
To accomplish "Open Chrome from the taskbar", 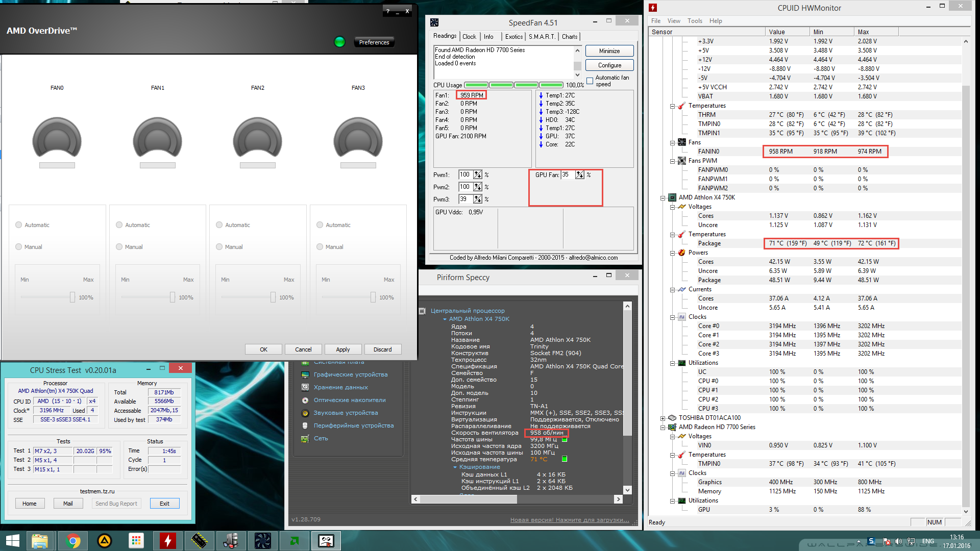I will 72,541.
